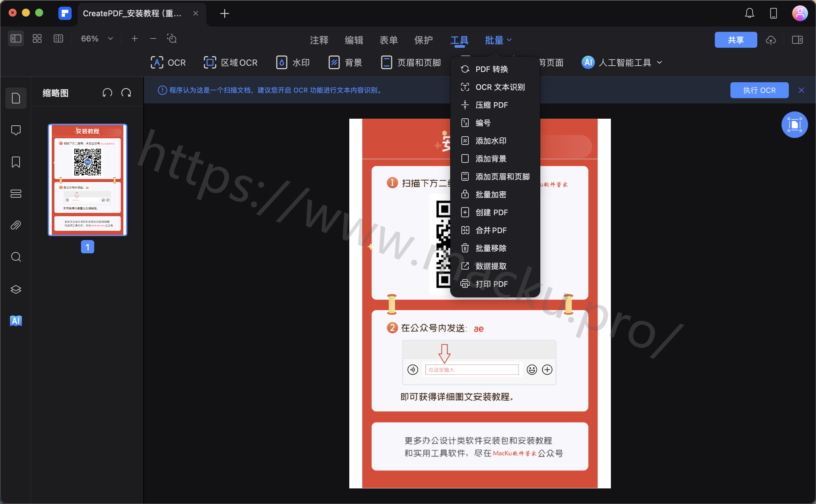Select the 工具 tab
816x504 pixels.
(x=459, y=40)
